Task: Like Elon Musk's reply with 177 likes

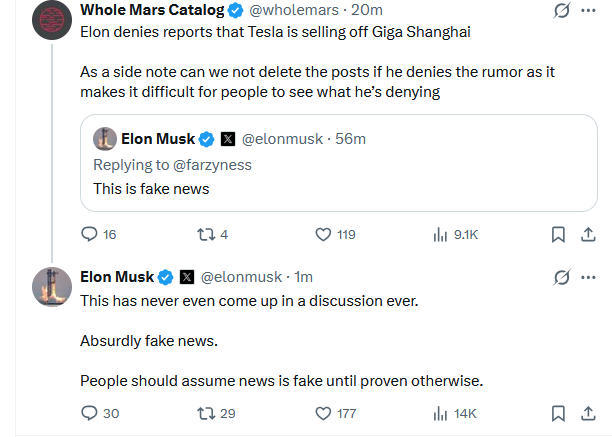Action: tap(323, 414)
